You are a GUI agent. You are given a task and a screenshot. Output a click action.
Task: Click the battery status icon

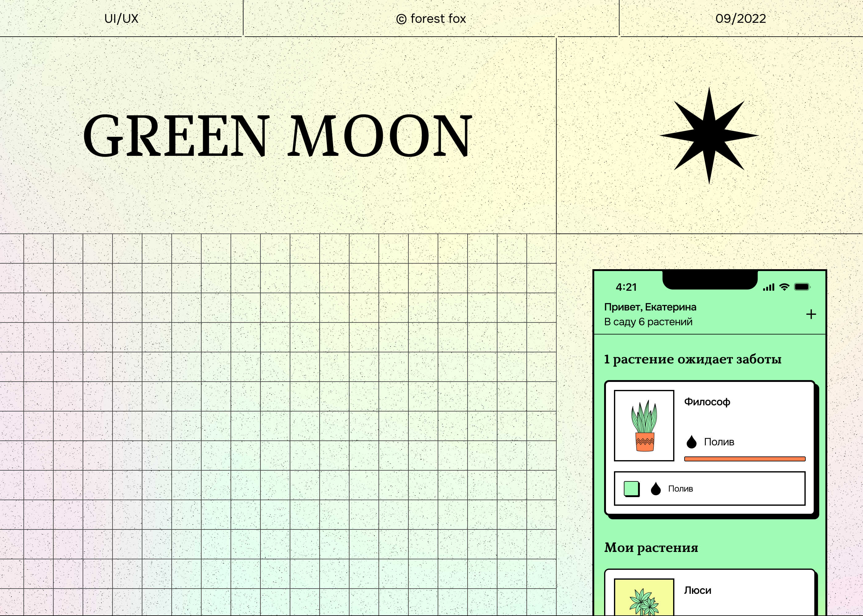click(802, 287)
